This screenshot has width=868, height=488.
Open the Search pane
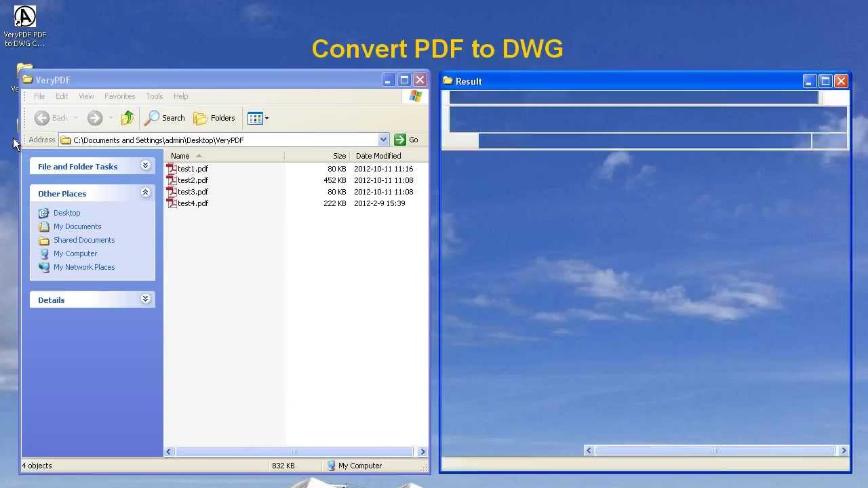tap(165, 118)
